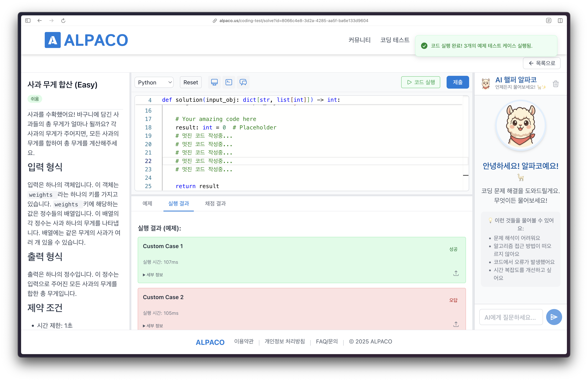Click the large alpaca mascot image
The width and height of the screenshot is (588, 381).
pos(520,125)
